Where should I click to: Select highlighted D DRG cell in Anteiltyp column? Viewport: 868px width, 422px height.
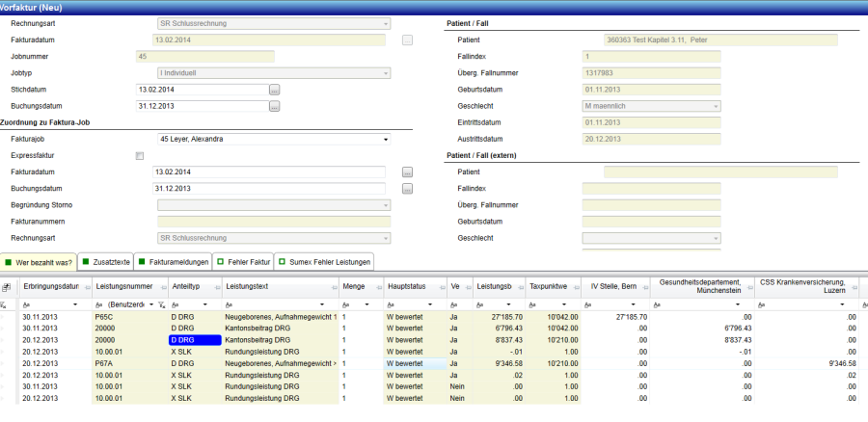pyautogui.click(x=194, y=340)
